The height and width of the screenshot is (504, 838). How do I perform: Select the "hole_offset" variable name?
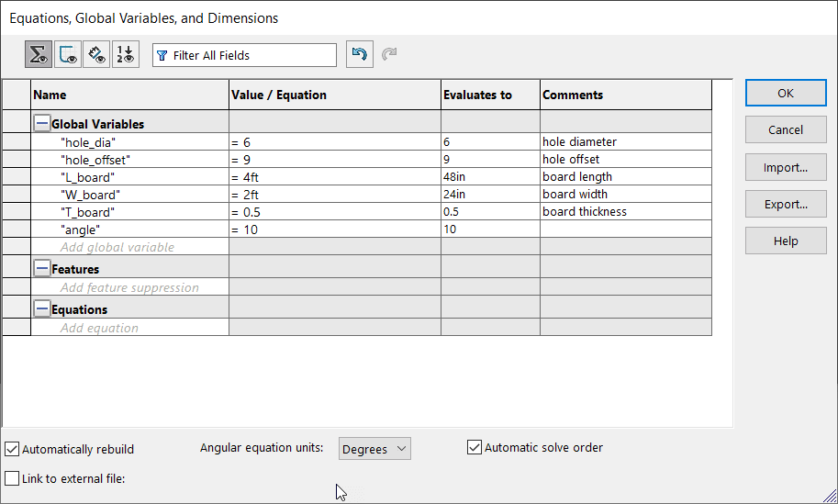pyautogui.click(x=95, y=160)
